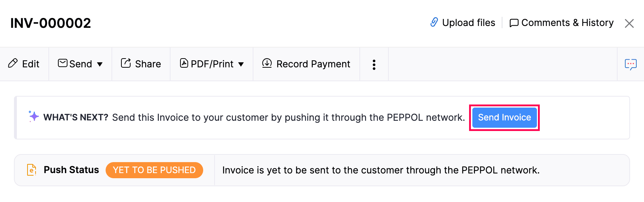
Task: Click the pencil Edit icon
Action: point(13,63)
